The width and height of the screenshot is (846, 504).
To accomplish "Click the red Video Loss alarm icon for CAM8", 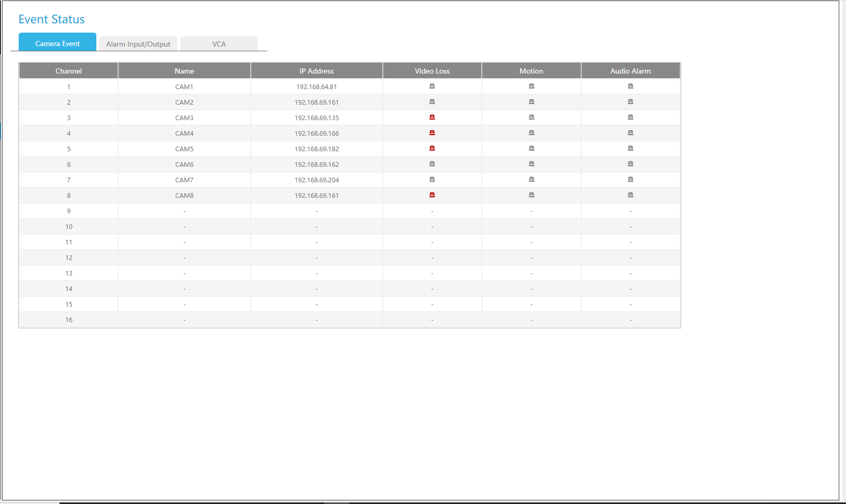I will click(x=432, y=195).
